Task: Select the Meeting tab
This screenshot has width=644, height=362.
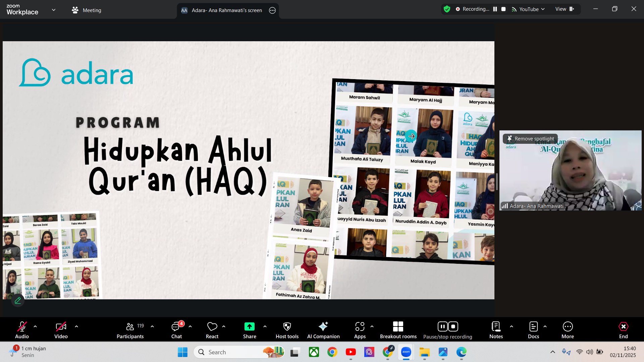Action: (87, 10)
